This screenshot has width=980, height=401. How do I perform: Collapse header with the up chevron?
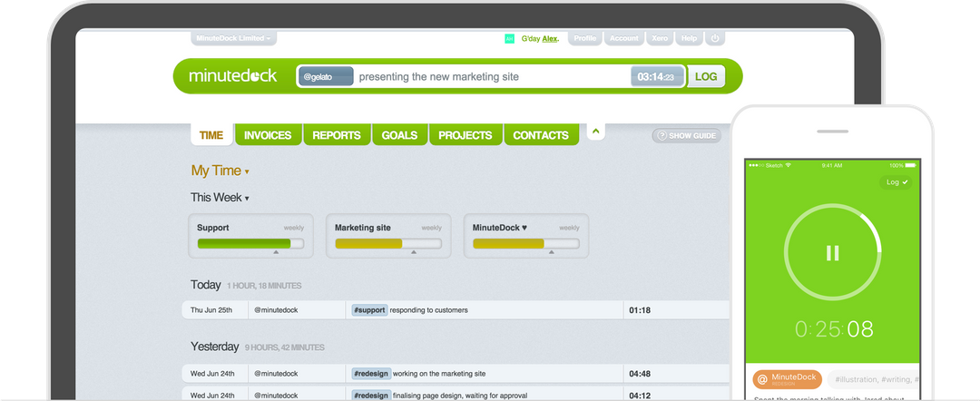595,132
